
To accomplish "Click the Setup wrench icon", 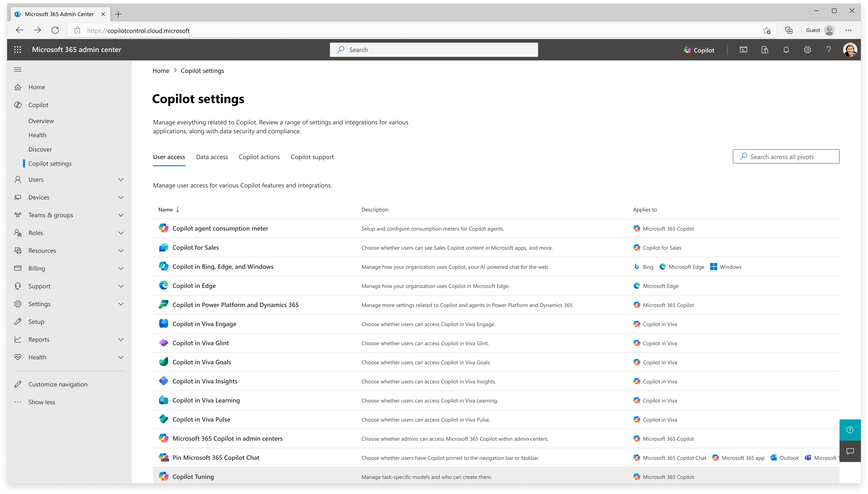I will tap(18, 322).
